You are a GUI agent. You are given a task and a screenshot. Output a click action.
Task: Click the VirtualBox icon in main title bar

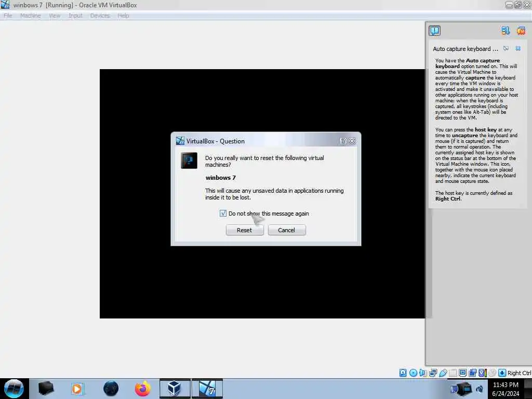(x=5, y=5)
